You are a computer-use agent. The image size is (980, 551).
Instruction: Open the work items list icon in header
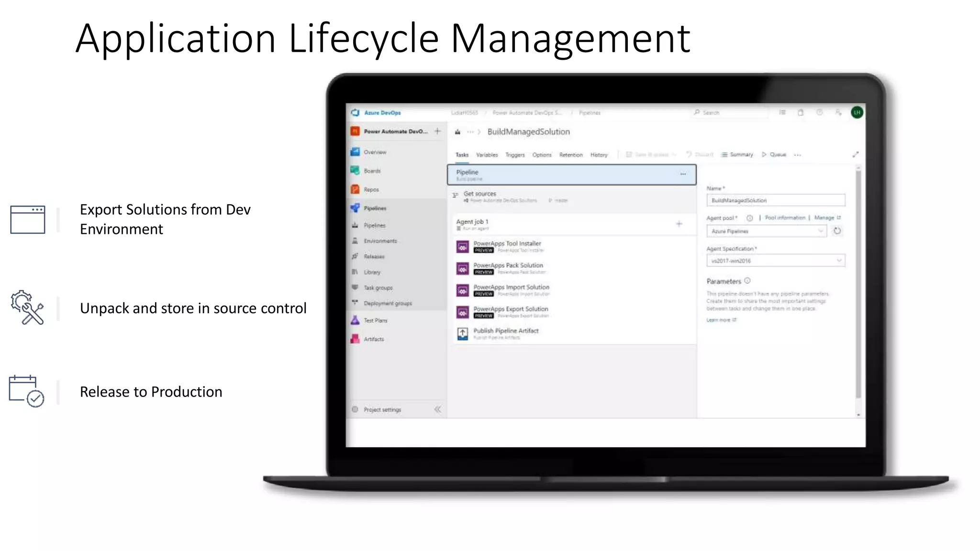[782, 112]
